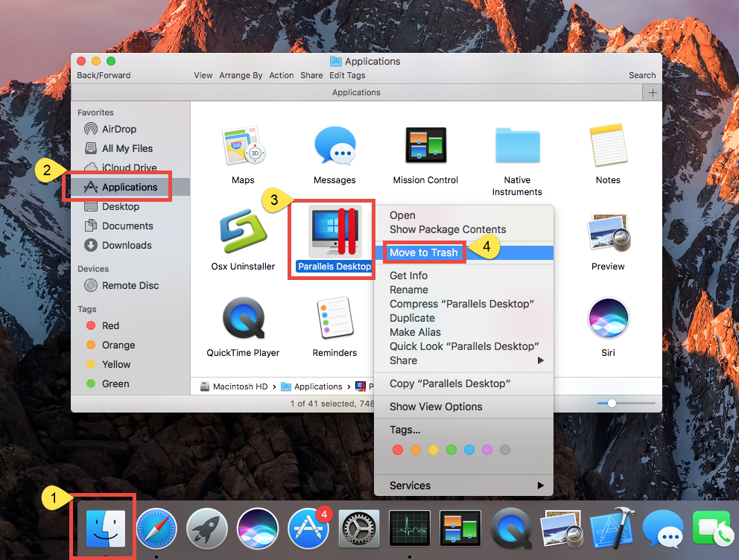Image resolution: width=739 pixels, height=560 pixels.
Task: Select the Siri app icon
Action: [x=608, y=316]
